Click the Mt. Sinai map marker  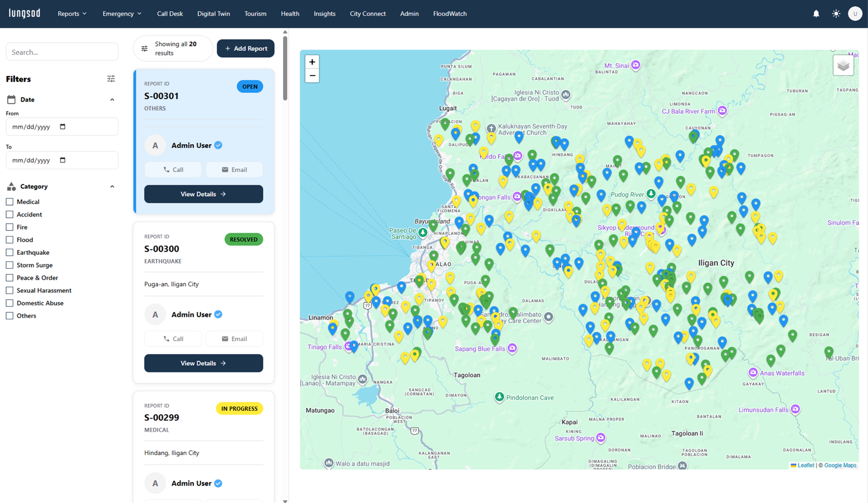pos(635,65)
